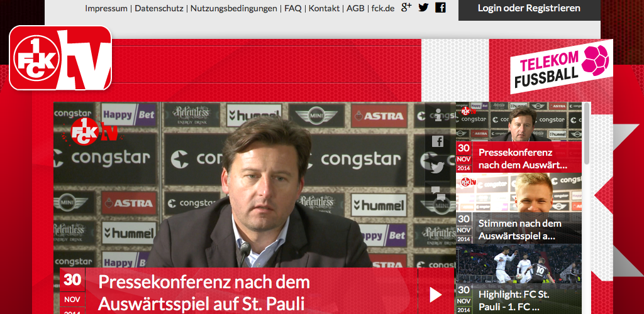
Task: Open the Google+ icon in top bar
Action: pyautogui.click(x=406, y=8)
